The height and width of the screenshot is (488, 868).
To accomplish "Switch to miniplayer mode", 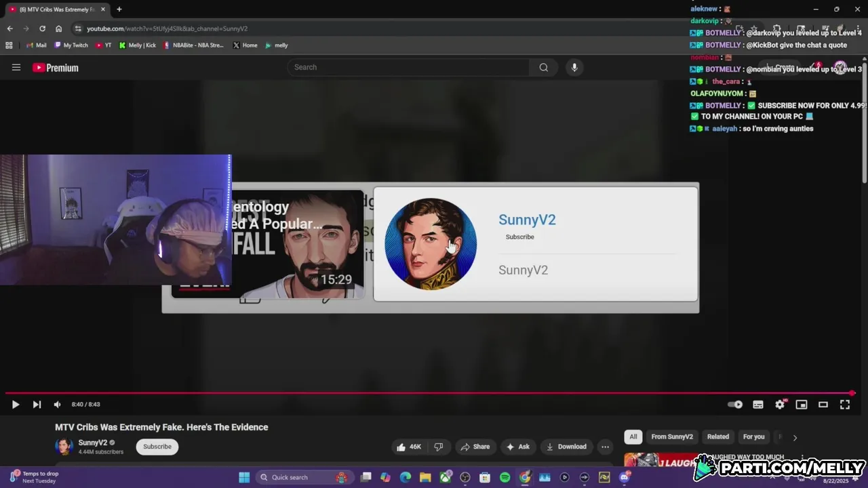I will point(802,405).
